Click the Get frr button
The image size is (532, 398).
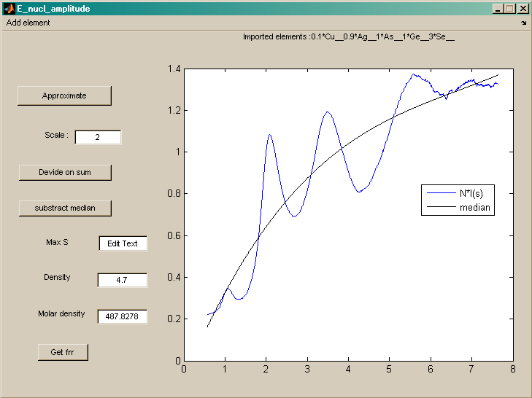click(63, 352)
